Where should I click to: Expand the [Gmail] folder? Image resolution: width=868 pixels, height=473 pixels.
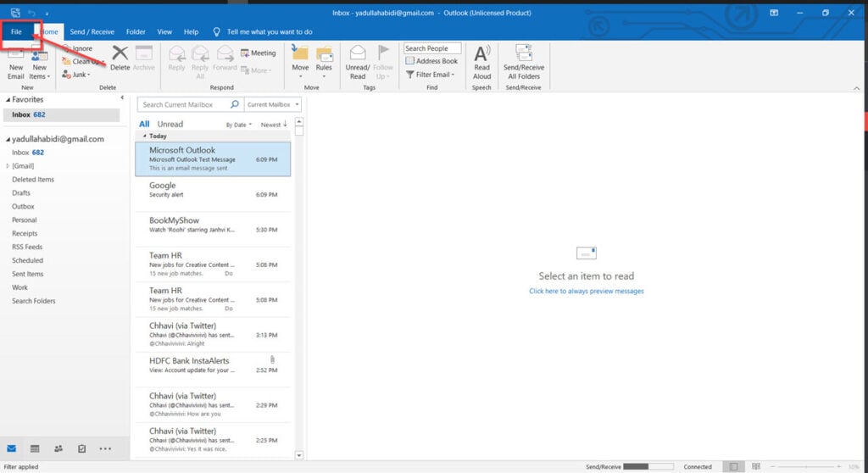[x=8, y=165]
